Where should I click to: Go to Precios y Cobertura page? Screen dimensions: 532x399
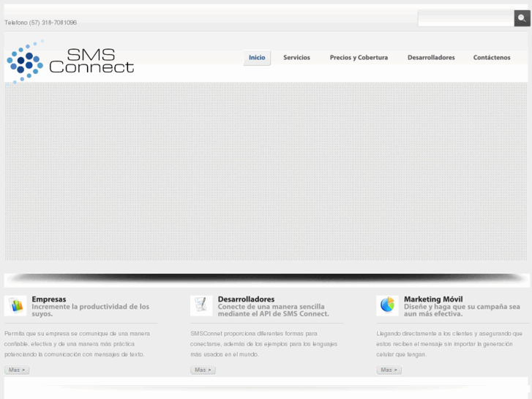(x=359, y=57)
